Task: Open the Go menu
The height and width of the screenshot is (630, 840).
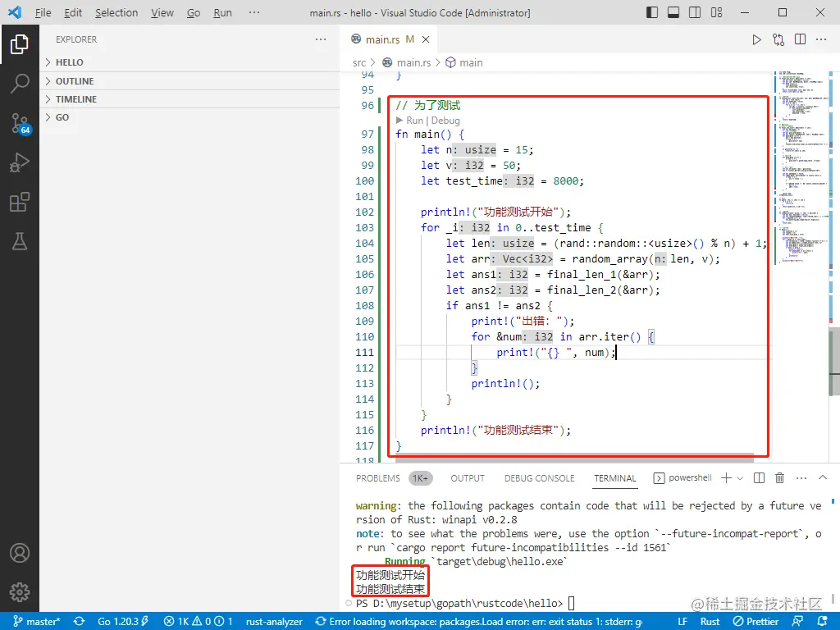Action: tap(194, 12)
